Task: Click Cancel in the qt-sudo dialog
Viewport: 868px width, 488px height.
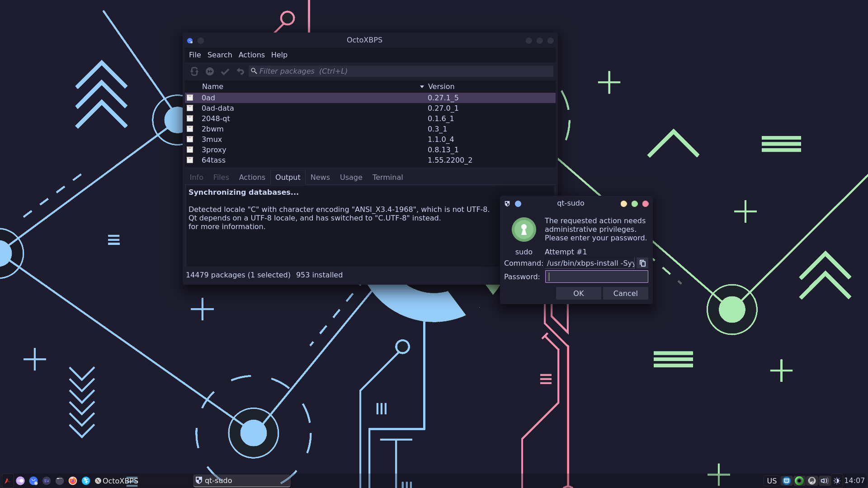Action: [625, 293]
